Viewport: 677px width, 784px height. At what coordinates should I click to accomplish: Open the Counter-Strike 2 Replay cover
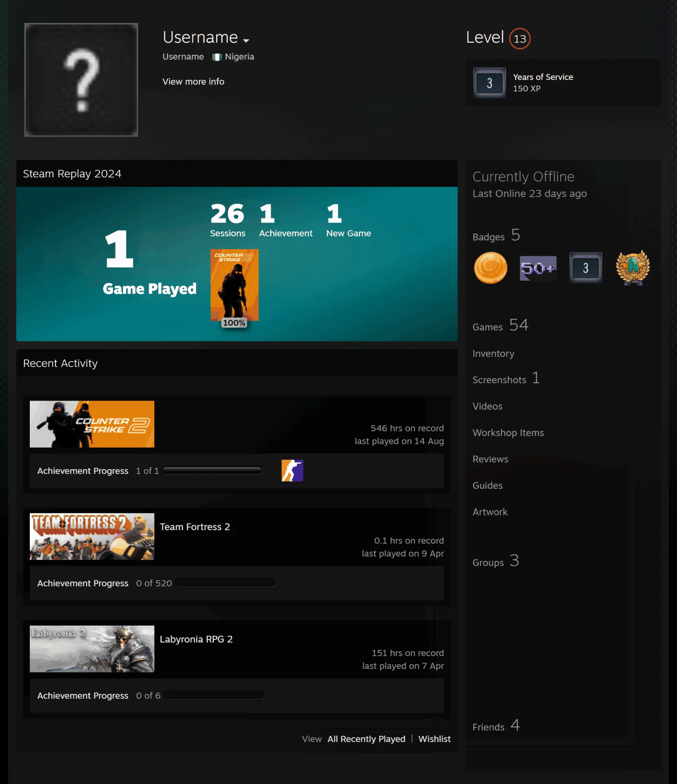coord(234,285)
